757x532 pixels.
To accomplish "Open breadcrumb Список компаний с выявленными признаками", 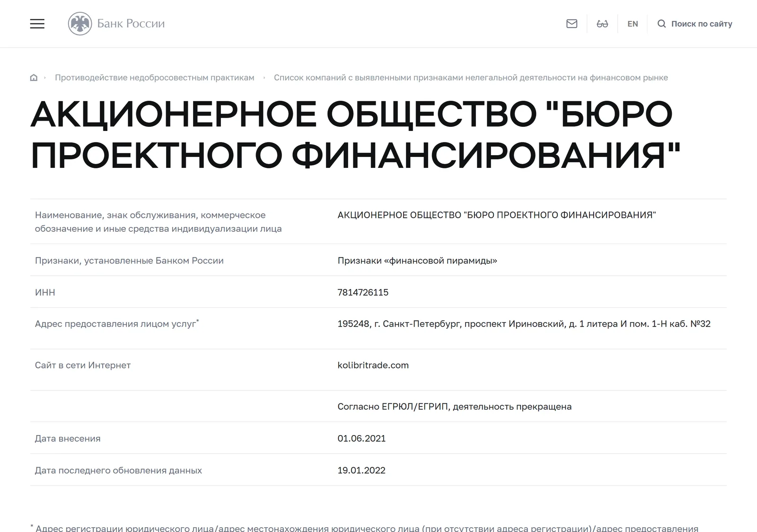I will pos(471,78).
